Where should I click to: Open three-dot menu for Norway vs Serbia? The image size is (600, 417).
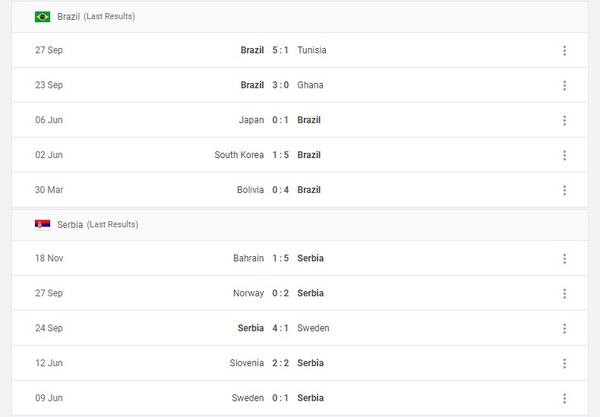[x=564, y=293]
